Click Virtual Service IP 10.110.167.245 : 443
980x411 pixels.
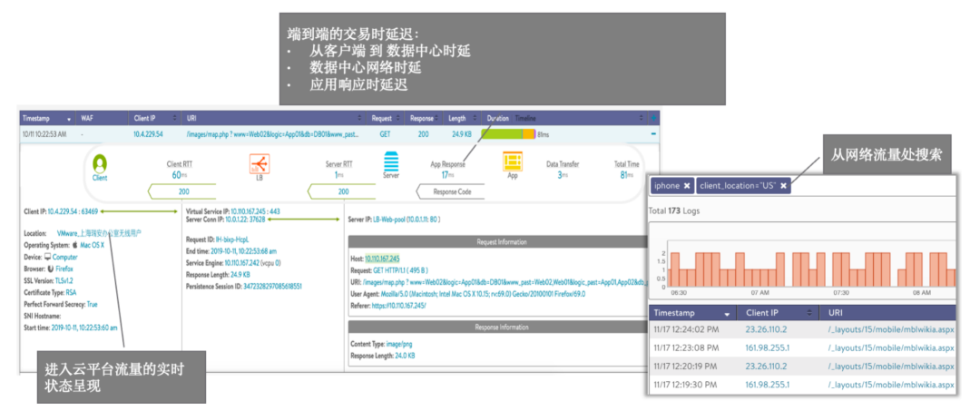254,211
